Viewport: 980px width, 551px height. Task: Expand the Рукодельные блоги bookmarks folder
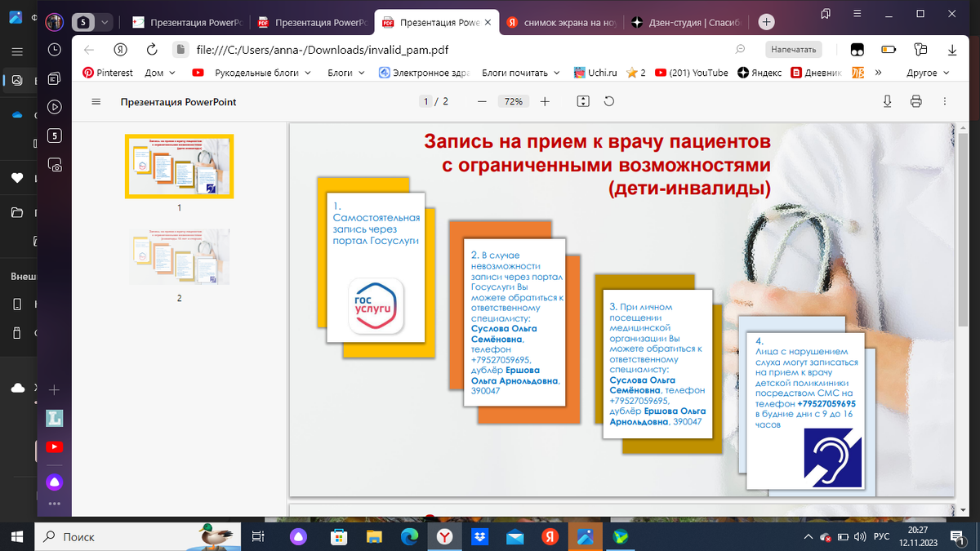pyautogui.click(x=263, y=73)
